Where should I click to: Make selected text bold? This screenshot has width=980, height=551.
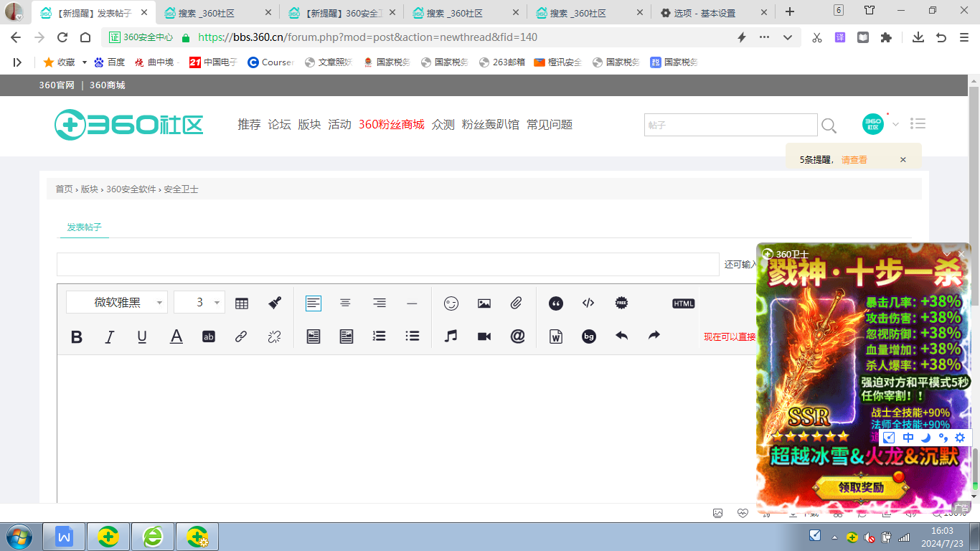(x=77, y=336)
